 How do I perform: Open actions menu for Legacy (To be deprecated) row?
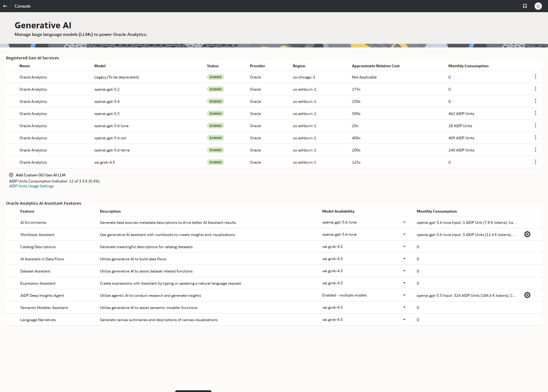[x=536, y=77]
